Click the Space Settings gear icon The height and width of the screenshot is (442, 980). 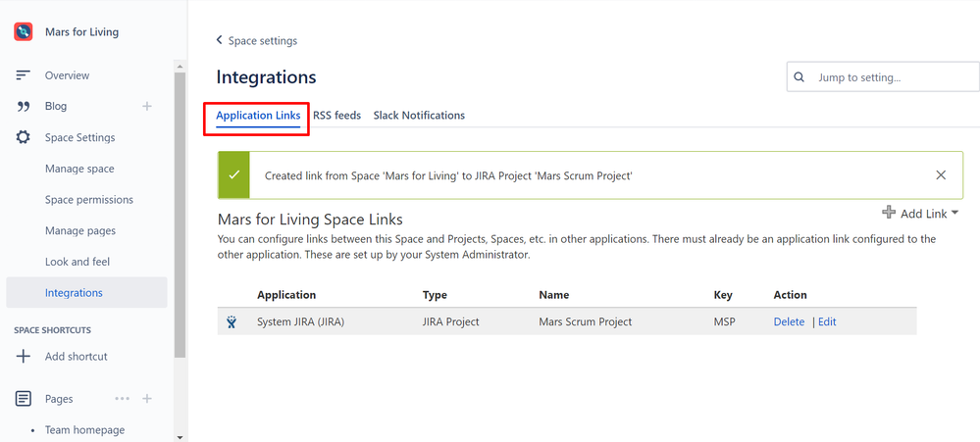click(24, 137)
